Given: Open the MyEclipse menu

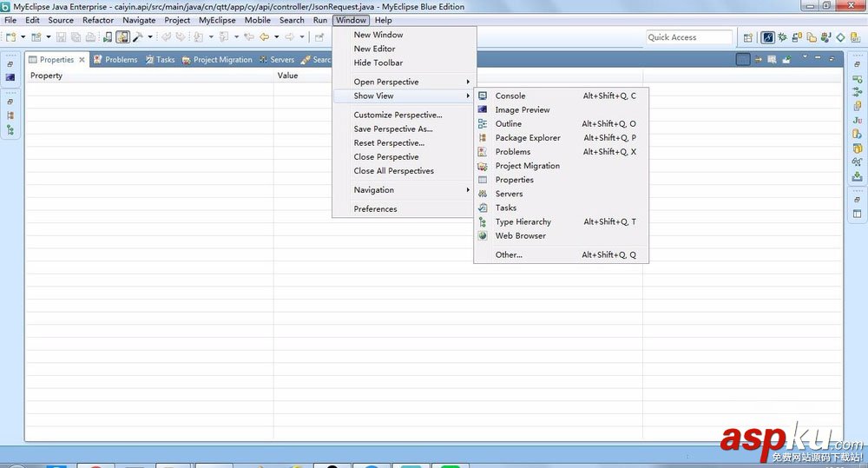Looking at the screenshot, I should click(217, 20).
